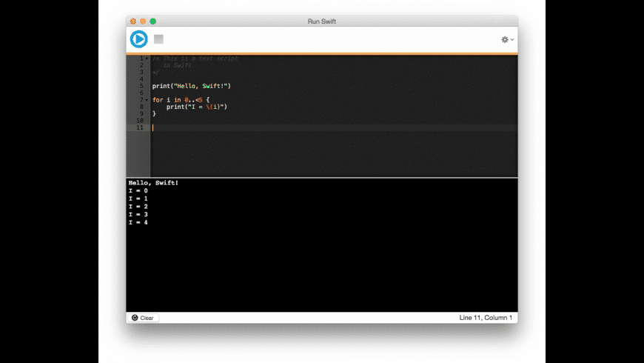Collapse the comment block fold arrow on line 1

[x=147, y=59]
